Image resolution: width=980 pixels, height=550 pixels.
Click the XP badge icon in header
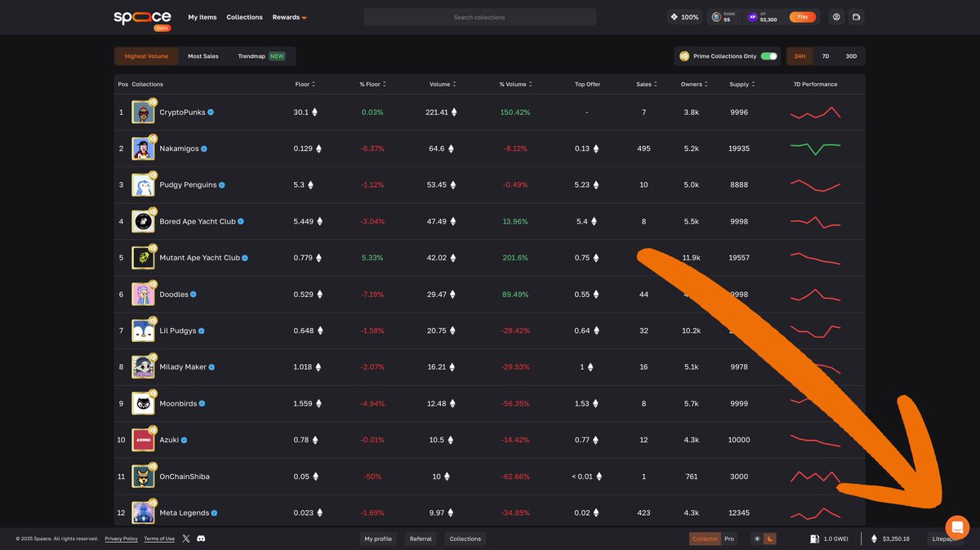tap(752, 17)
